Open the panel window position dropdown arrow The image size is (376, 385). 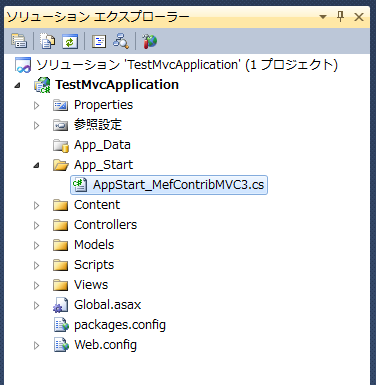pos(322,16)
